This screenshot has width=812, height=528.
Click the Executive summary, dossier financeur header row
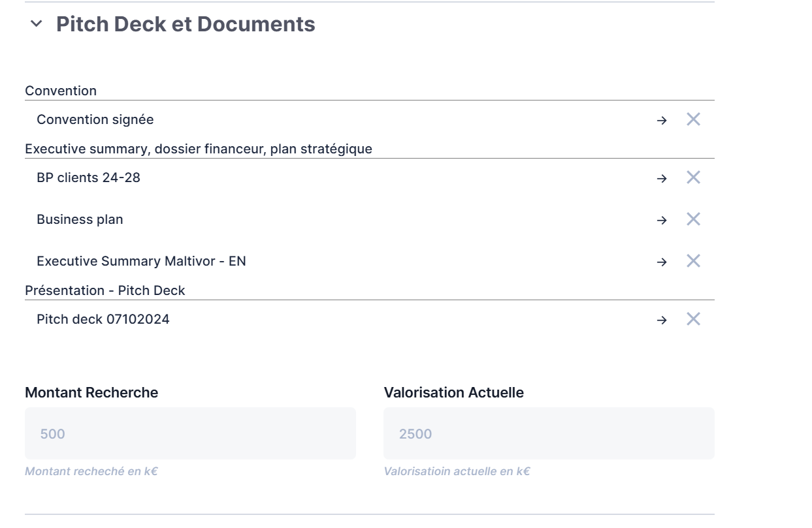tap(198, 148)
